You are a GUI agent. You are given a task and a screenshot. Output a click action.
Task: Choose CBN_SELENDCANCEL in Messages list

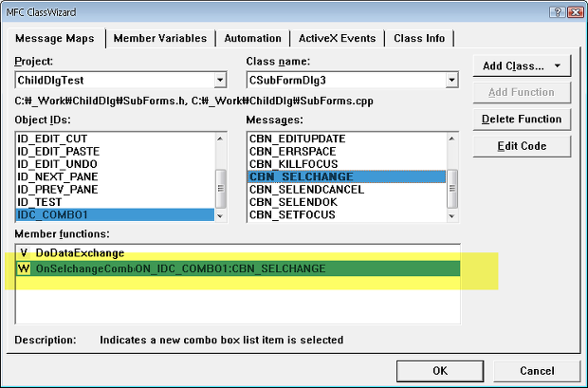click(347, 190)
